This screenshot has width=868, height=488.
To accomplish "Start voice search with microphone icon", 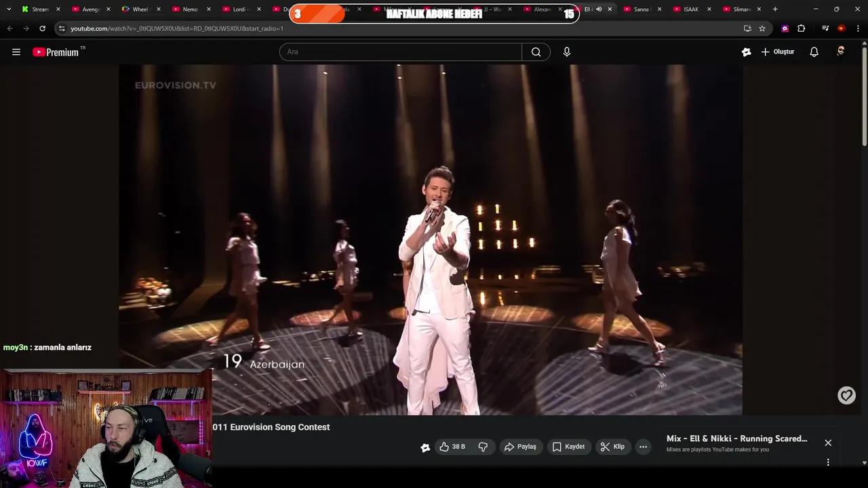I will (567, 52).
